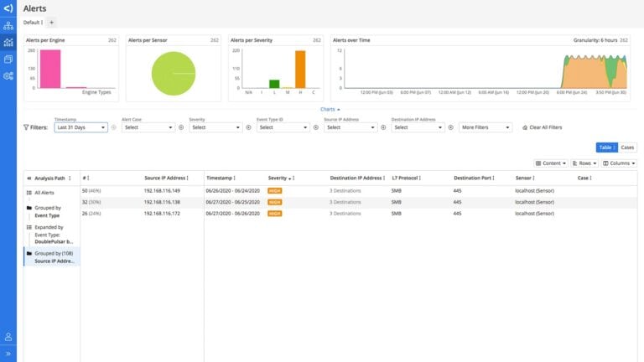Viewport: 644px width, 362px height.
Task: Click 3 Destinations in the 192.168.116.172 row
Action: point(345,214)
